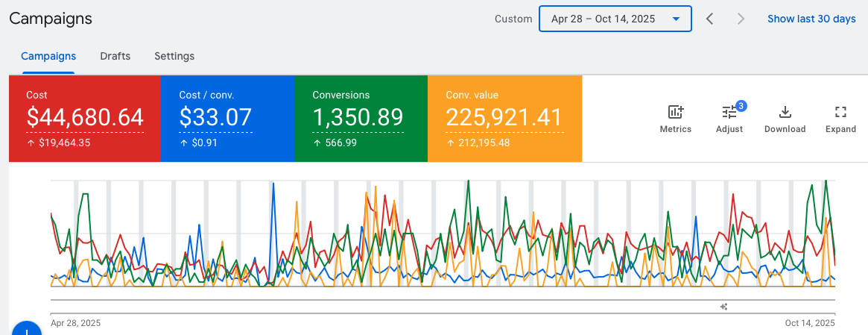868x335 pixels.
Task: Click the Adjust notification badge showing 3
Action: [x=741, y=106]
